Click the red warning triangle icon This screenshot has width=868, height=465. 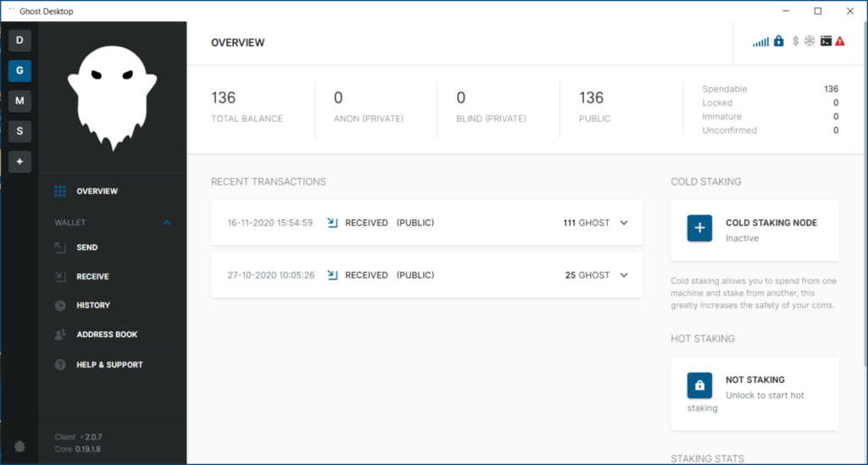[840, 41]
